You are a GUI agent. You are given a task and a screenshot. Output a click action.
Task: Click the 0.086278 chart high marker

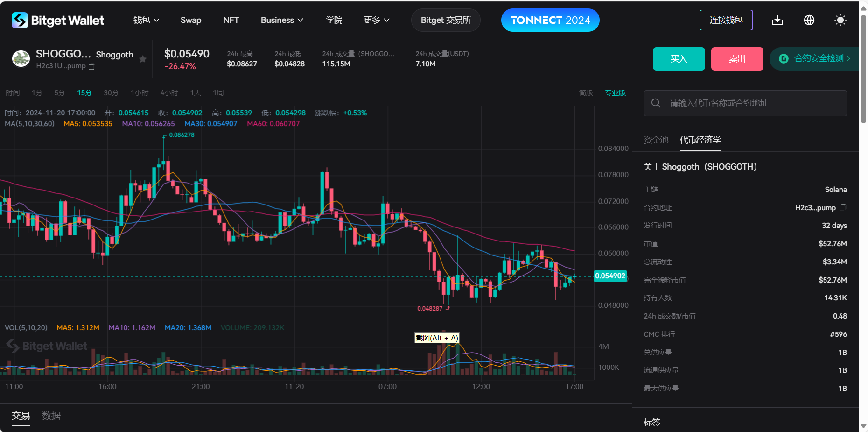[182, 135]
